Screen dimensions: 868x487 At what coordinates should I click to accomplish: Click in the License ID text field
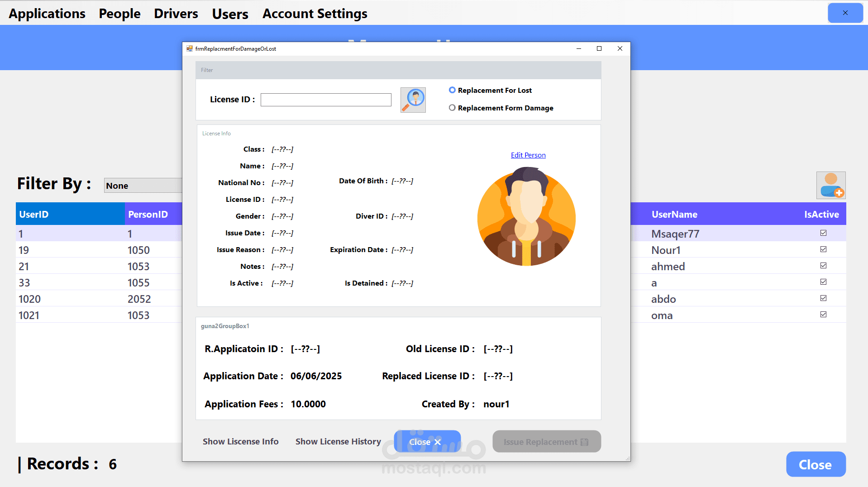click(x=325, y=100)
